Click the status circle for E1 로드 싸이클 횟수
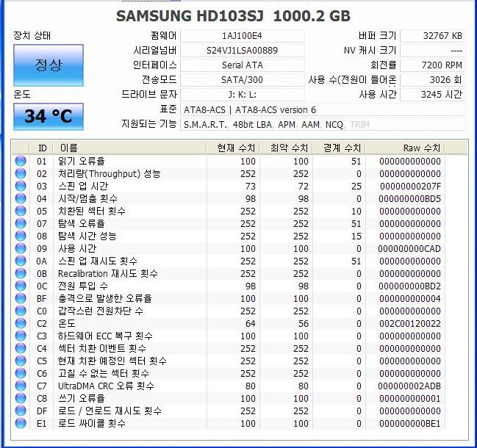This screenshot has width=477, height=448. pos(21,423)
